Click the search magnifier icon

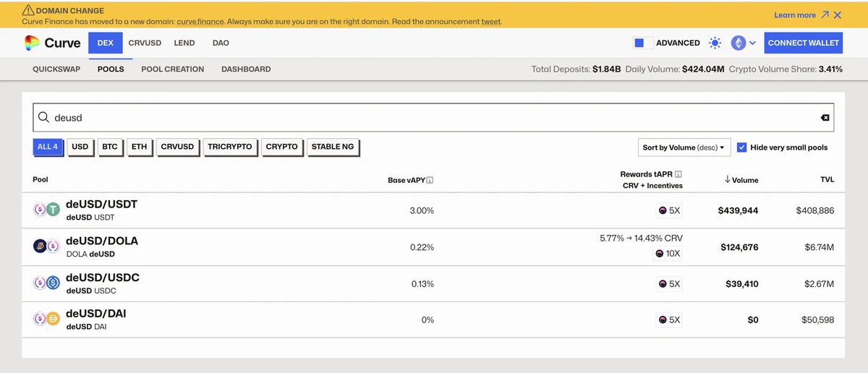(43, 117)
